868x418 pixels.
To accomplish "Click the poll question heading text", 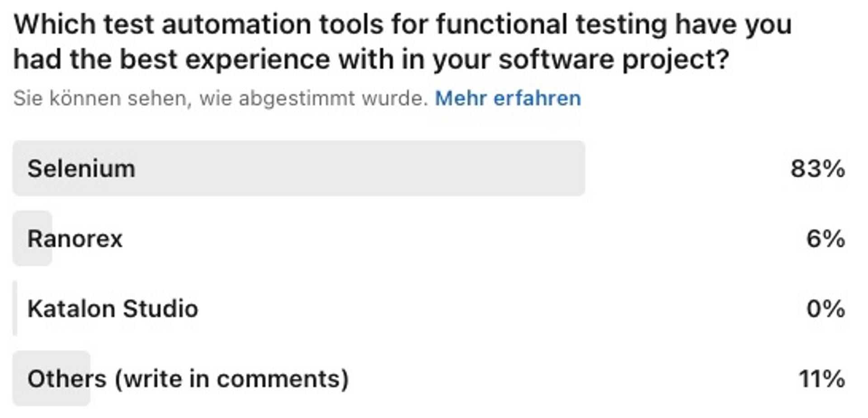I will [402, 42].
